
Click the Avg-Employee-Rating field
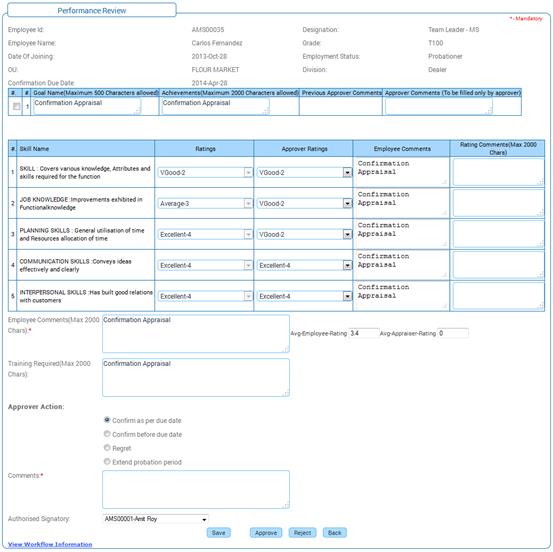tap(364, 333)
